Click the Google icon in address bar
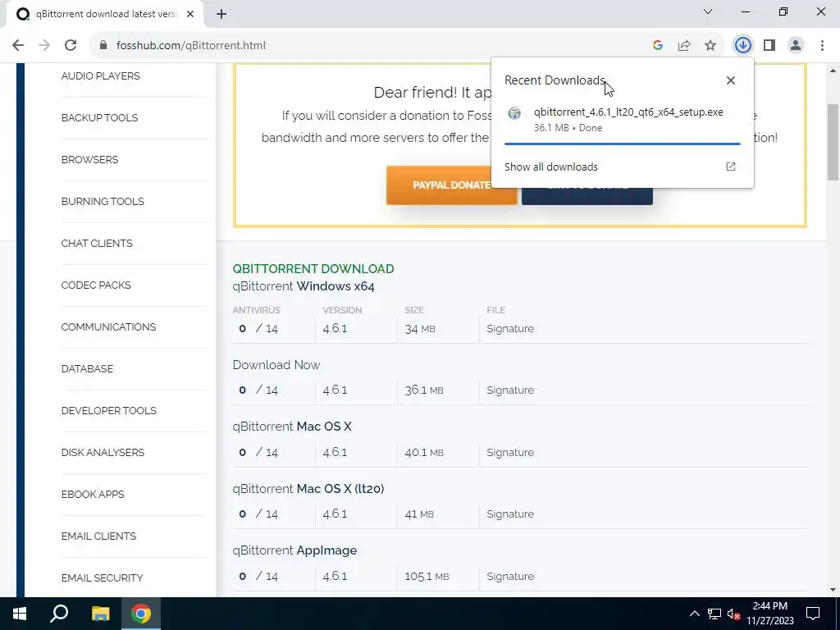 658,46
